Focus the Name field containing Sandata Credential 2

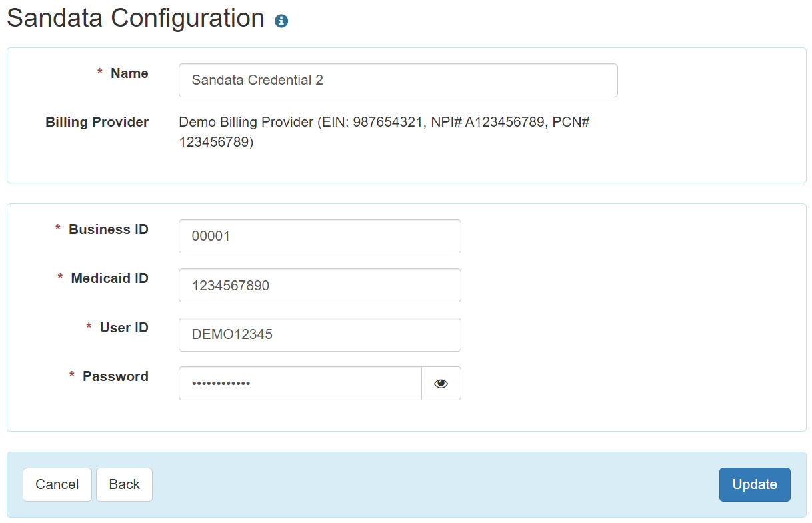(x=398, y=80)
